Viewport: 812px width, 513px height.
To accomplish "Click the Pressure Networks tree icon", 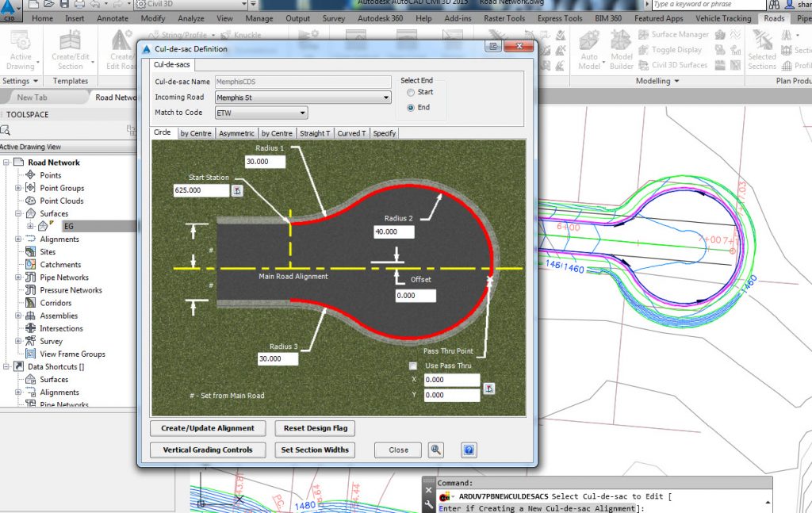I will click(x=31, y=290).
